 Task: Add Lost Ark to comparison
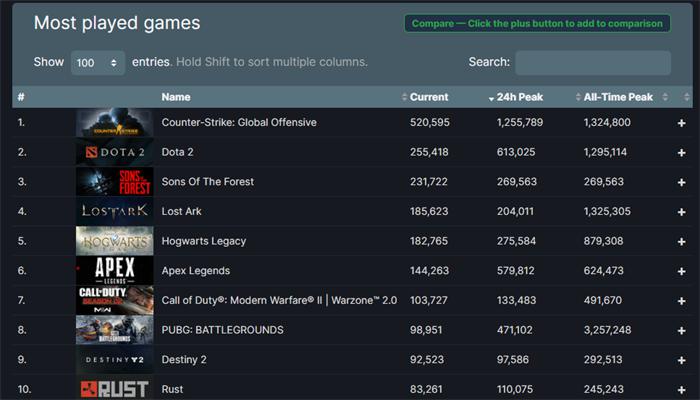(x=681, y=212)
